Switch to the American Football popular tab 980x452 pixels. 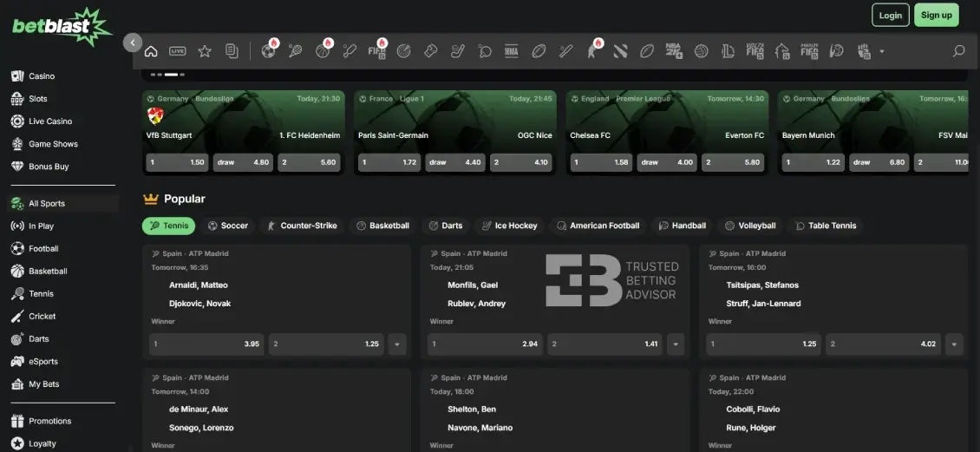[598, 226]
